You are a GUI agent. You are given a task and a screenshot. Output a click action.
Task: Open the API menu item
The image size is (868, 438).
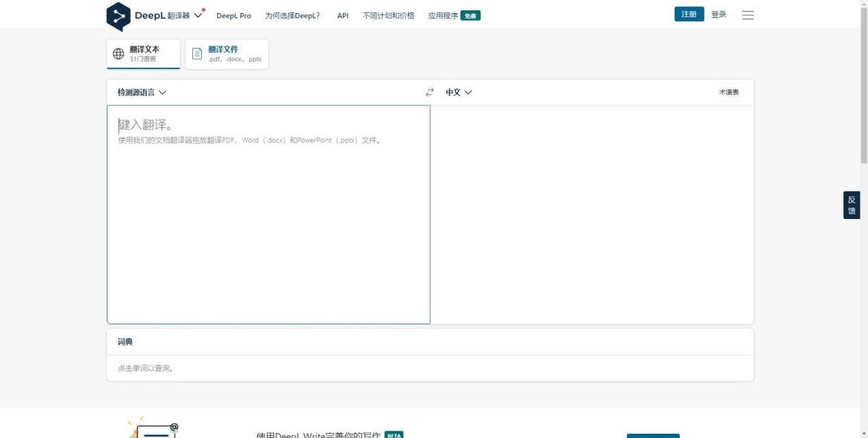point(343,15)
